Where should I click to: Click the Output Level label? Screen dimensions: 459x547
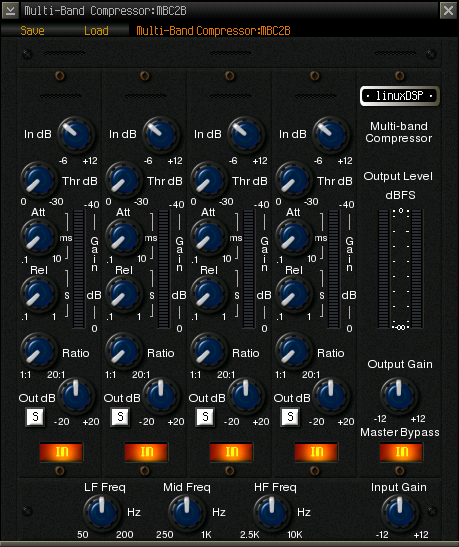pos(398,177)
